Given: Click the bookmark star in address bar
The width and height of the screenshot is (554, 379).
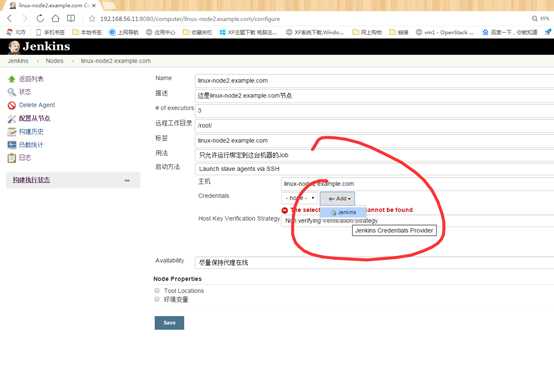Looking at the screenshot, I should [x=92, y=19].
